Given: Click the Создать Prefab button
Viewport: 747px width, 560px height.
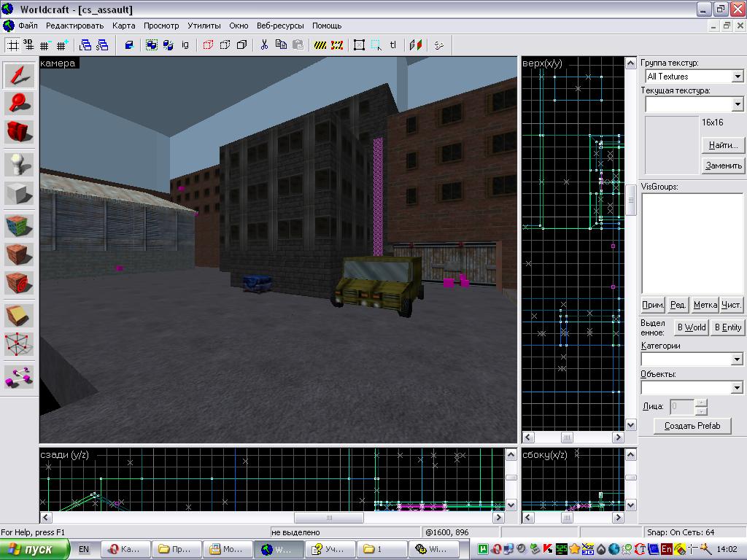Looking at the screenshot, I should [692, 426].
